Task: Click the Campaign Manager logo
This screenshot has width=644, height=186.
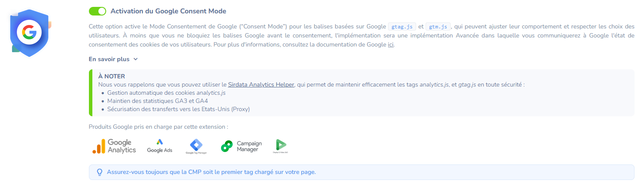Action: coord(241,146)
